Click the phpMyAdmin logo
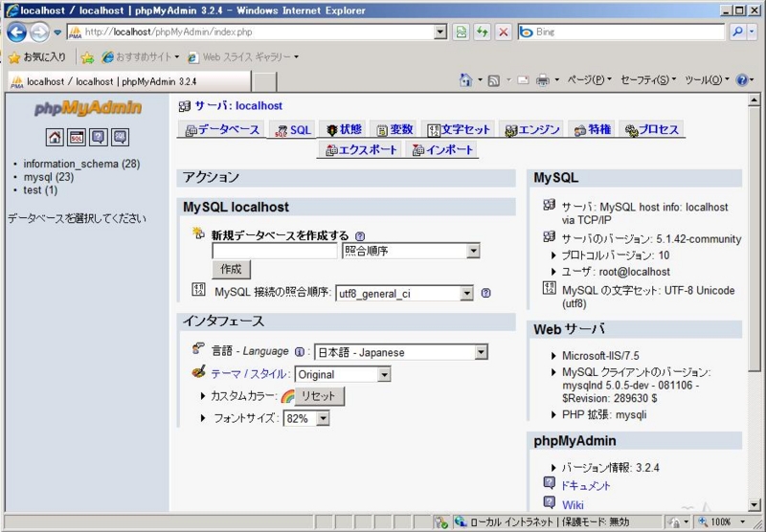Screen dimensions: 766x532 (88, 108)
